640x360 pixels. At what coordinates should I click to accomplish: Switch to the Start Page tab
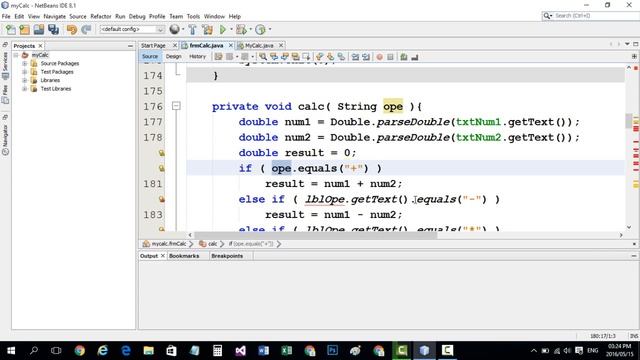(x=153, y=45)
